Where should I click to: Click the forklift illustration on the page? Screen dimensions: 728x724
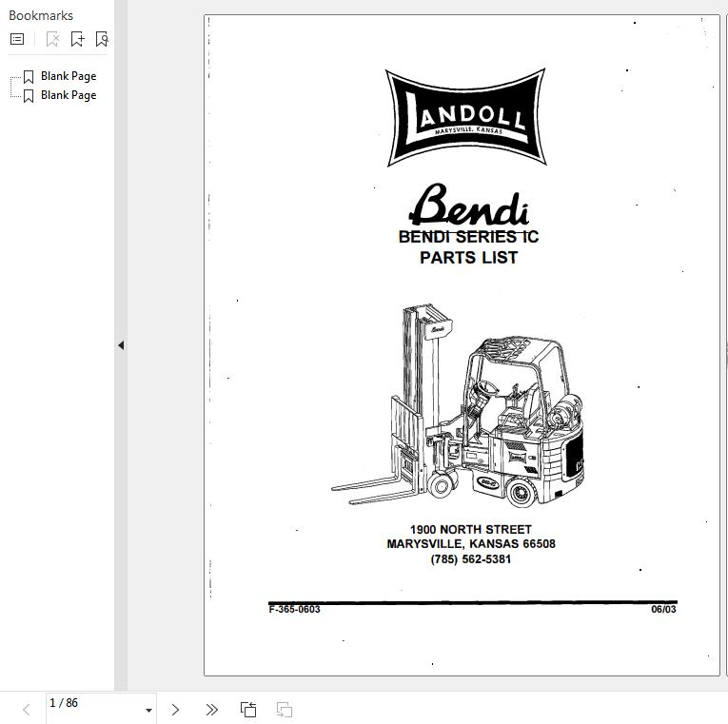pos(458,405)
